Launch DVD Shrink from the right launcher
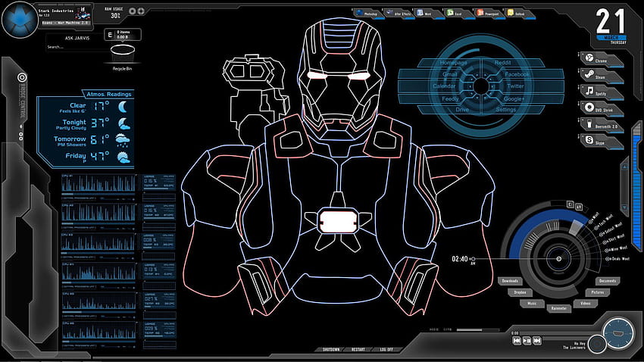This screenshot has height=362, width=644. click(601, 108)
